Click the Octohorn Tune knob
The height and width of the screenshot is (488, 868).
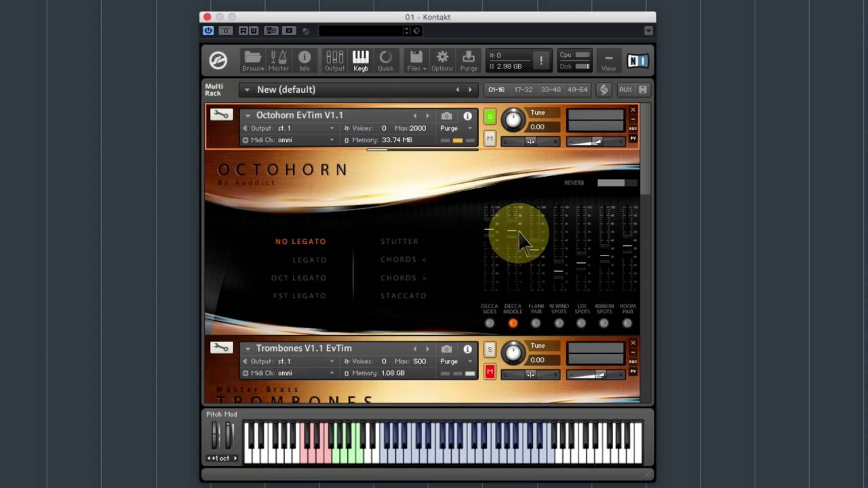point(513,120)
